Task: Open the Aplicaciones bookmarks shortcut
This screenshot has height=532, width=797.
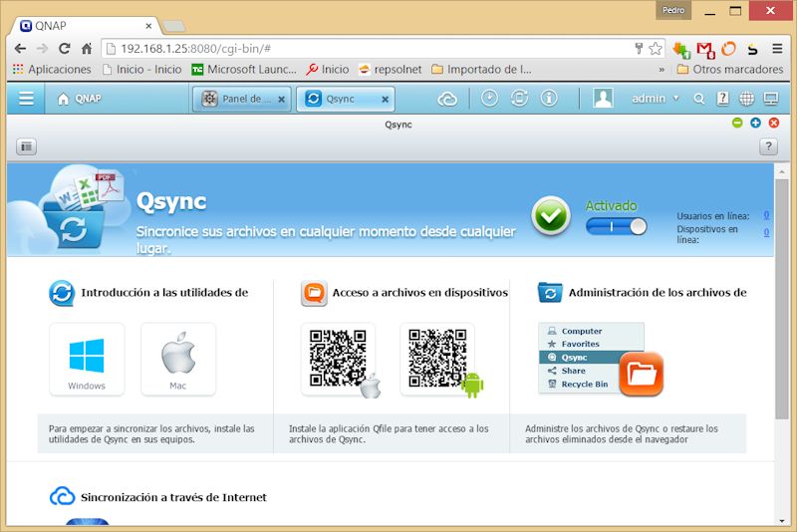Action: click(52, 69)
